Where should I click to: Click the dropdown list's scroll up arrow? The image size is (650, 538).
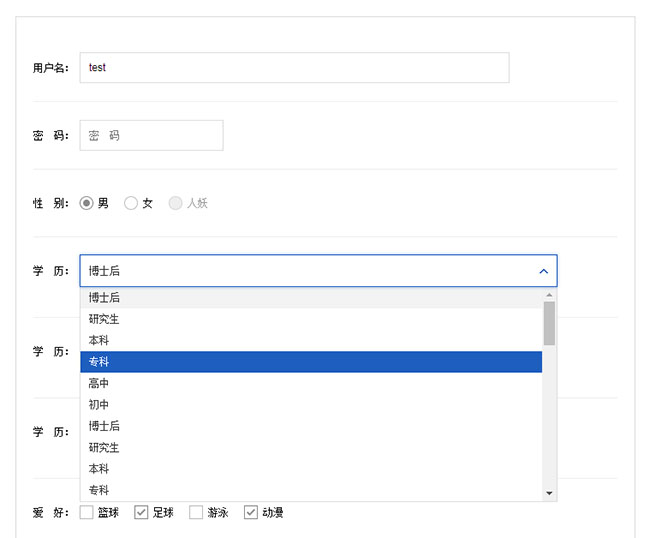549,296
